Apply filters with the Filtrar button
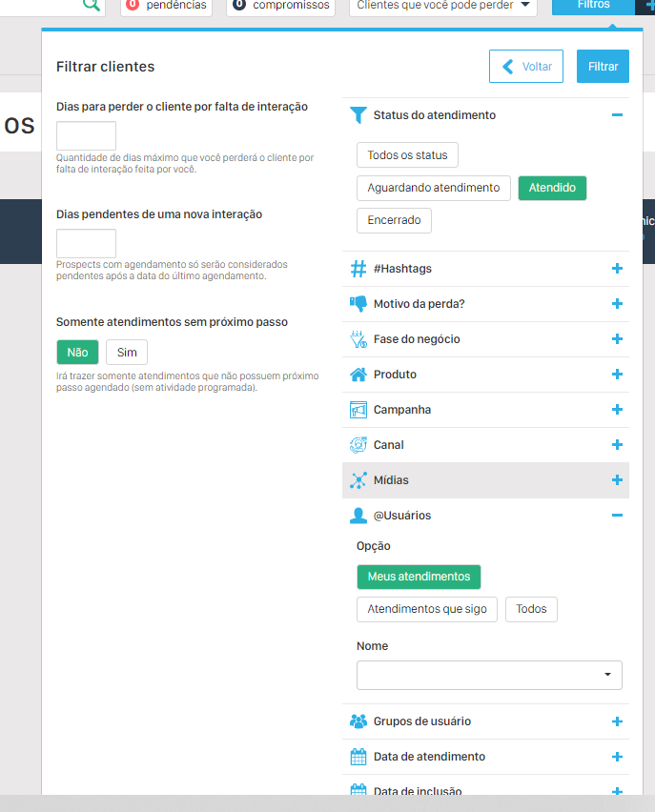The width and height of the screenshot is (655, 812). click(x=603, y=67)
